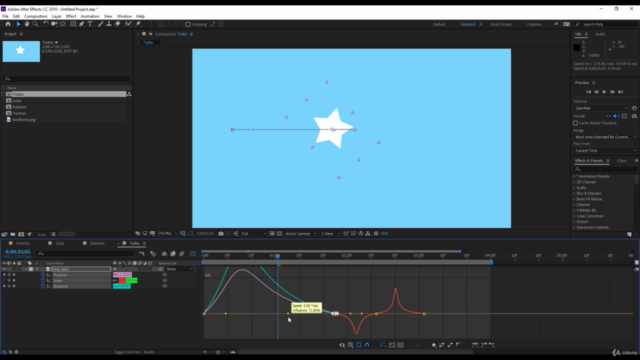The width and height of the screenshot is (640, 360).
Task: Open the Animation menu
Action: (90, 16)
